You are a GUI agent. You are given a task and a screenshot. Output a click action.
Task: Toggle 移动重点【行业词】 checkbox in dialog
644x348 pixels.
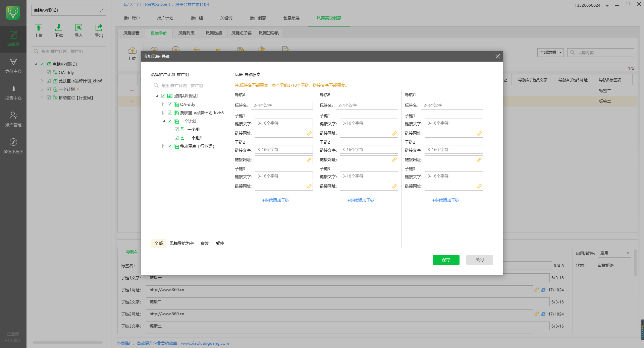pos(170,146)
